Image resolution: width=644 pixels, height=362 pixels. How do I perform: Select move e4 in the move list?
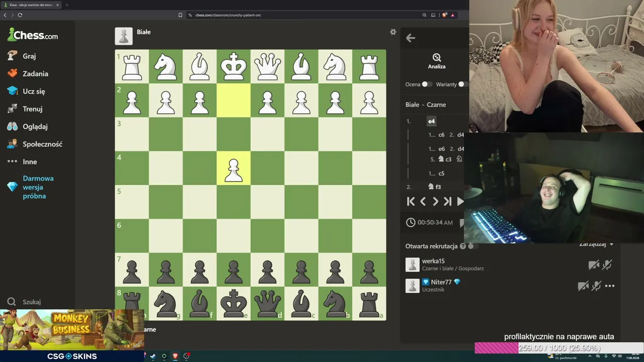coord(431,121)
